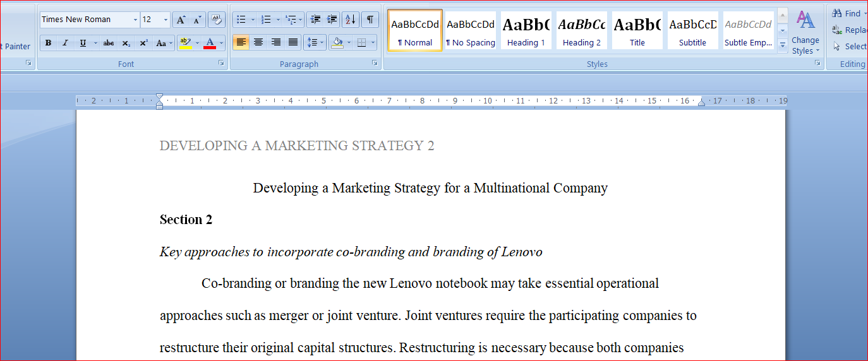Open underline style dropdown arrow
Image resolution: width=868 pixels, height=361 pixels.
click(95, 43)
